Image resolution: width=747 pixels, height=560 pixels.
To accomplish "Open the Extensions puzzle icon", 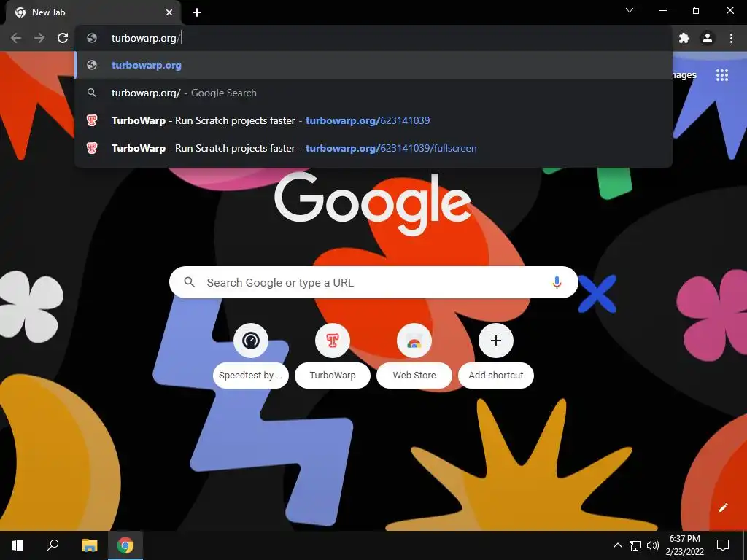I will [x=684, y=38].
